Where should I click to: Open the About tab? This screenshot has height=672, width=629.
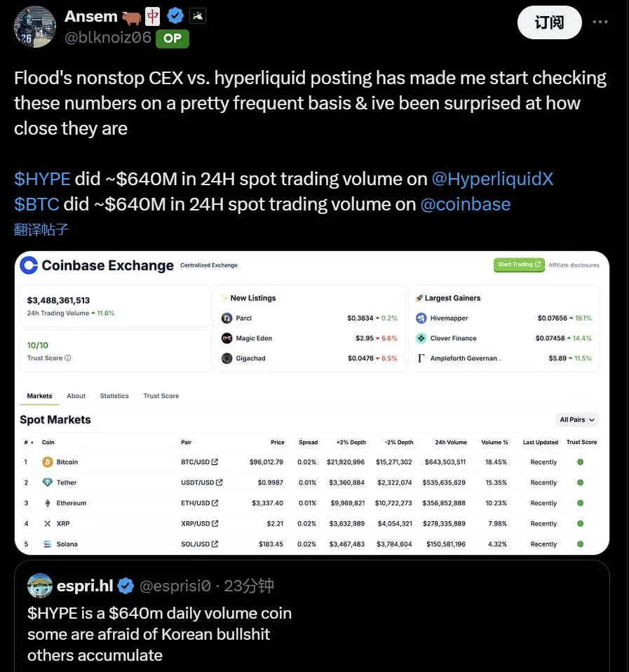pos(76,396)
